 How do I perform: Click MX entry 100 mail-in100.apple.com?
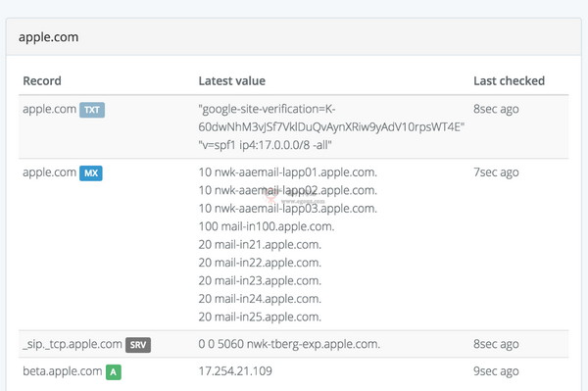click(267, 226)
